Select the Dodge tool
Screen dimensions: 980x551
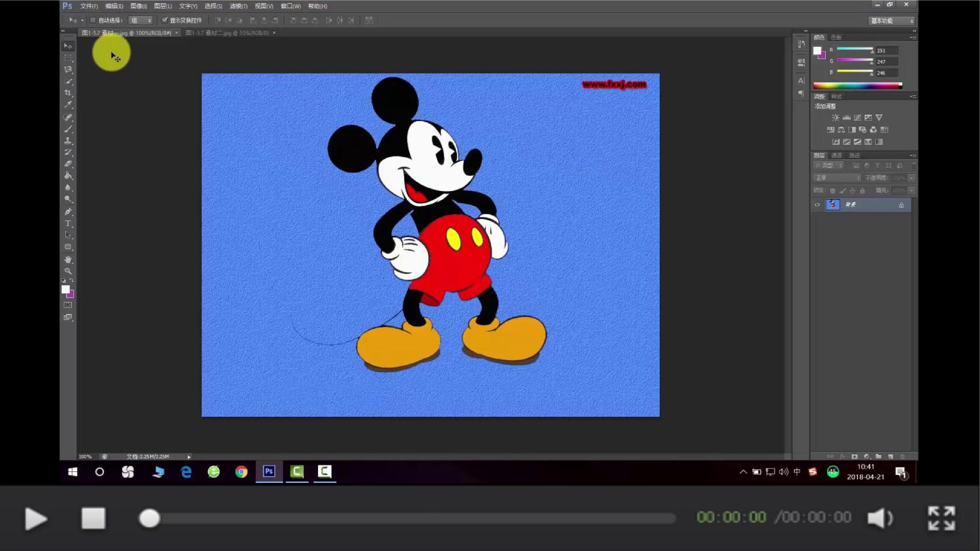(68, 199)
